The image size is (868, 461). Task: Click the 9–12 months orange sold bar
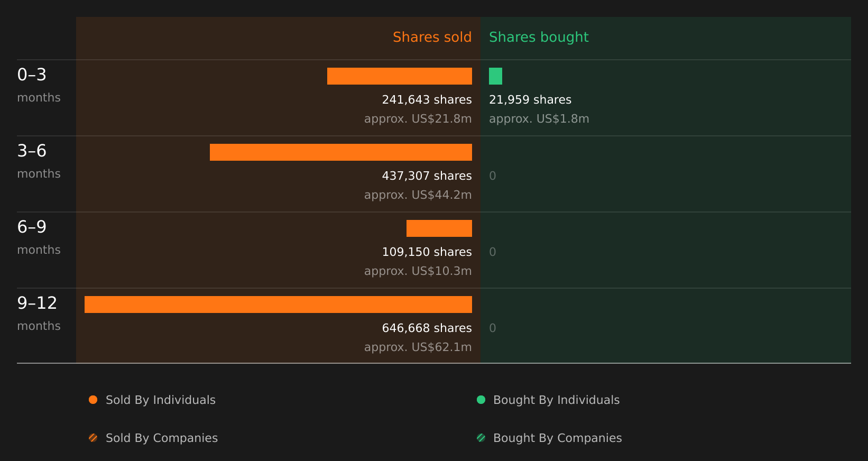tap(278, 305)
